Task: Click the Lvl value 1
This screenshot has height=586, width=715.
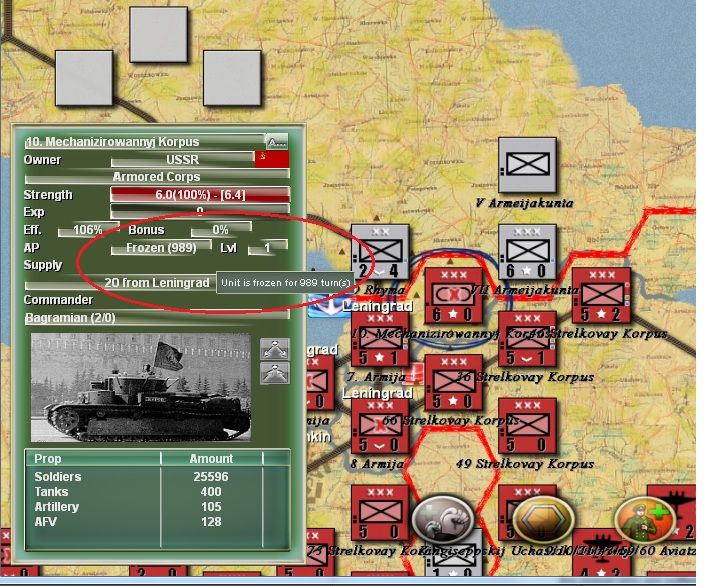Action: [268, 248]
